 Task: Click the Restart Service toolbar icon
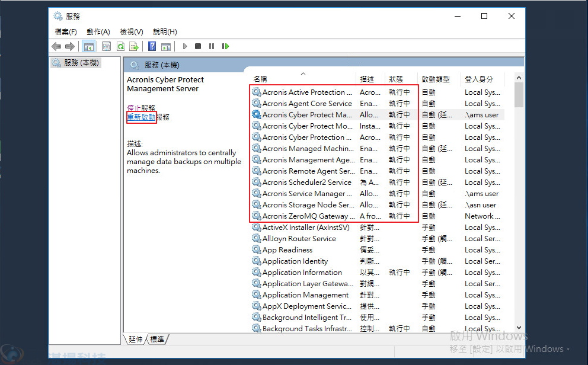[x=225, y=46]
